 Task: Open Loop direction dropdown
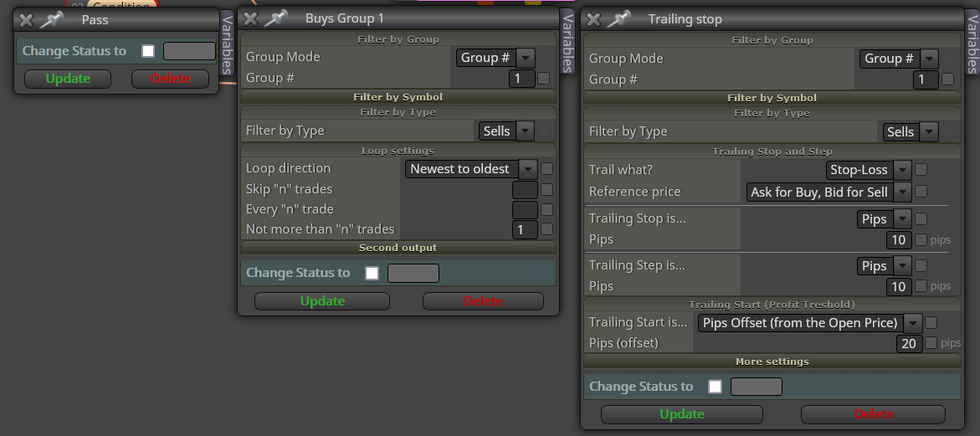tap(471, 169)
